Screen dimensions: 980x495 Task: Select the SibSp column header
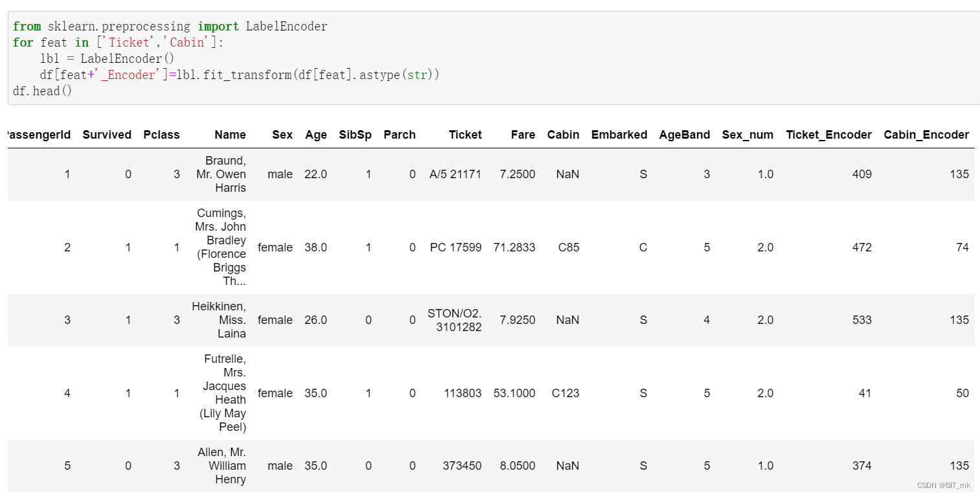coord(355,135)
